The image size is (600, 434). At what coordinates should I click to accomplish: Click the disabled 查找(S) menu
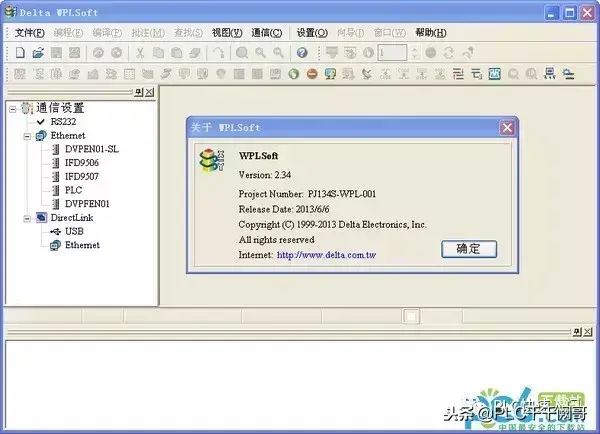coord(188,33)
